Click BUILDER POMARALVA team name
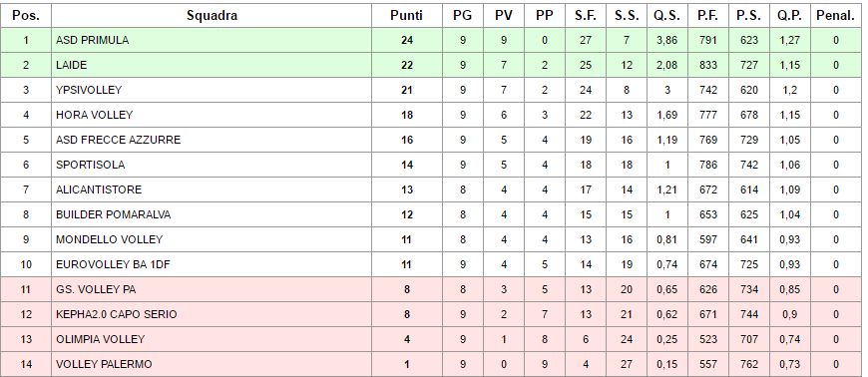Screen dimensions: 868x377 [113, 214]
